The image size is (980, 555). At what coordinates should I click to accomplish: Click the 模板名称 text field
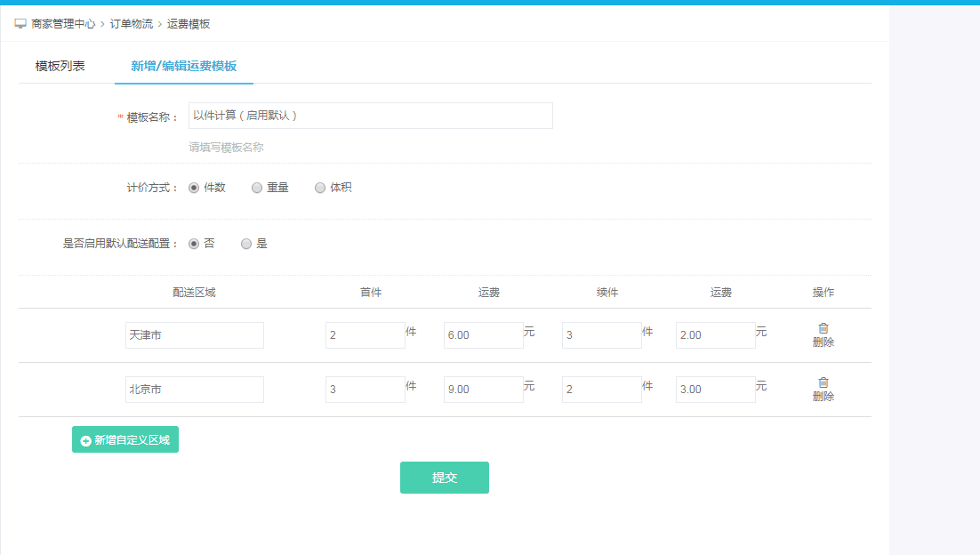[x=370, y=116]
